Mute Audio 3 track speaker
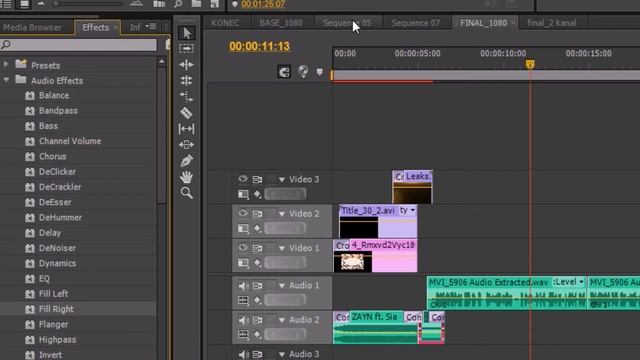The width and height of the screenshot is (640, 360). pyautogui.click(x=243, y=354)
